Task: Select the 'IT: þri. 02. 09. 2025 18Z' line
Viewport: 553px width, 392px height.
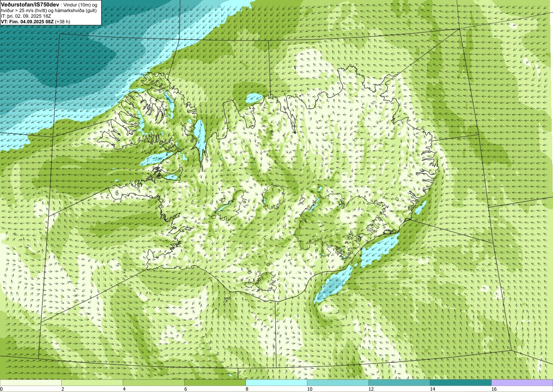Action: click(x=26, y=16)
